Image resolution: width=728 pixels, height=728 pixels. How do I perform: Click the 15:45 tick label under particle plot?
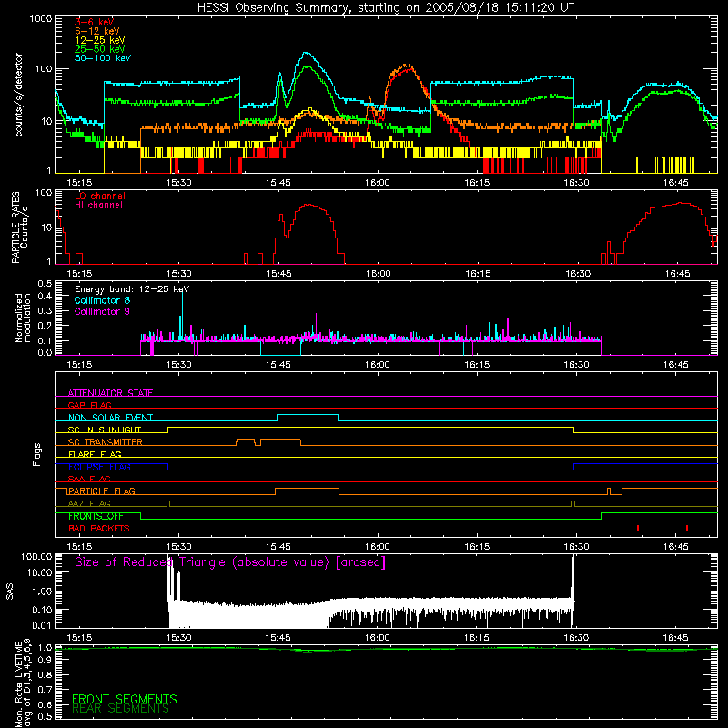coord(278,274)
